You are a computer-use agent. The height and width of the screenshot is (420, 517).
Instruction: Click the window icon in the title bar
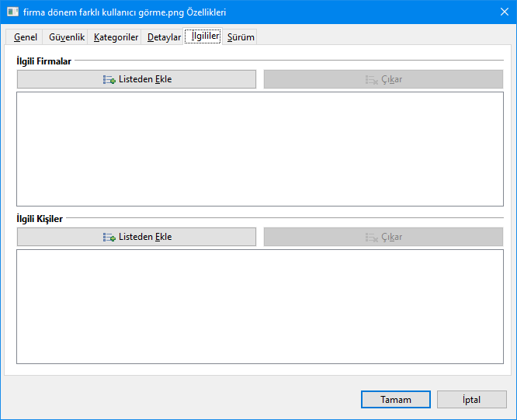click(12, 12)
